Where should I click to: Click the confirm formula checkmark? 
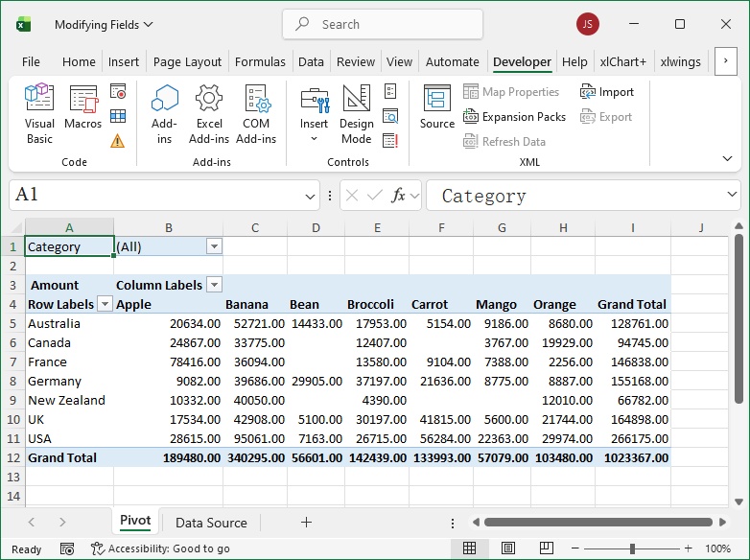click(x=375, y=195)
